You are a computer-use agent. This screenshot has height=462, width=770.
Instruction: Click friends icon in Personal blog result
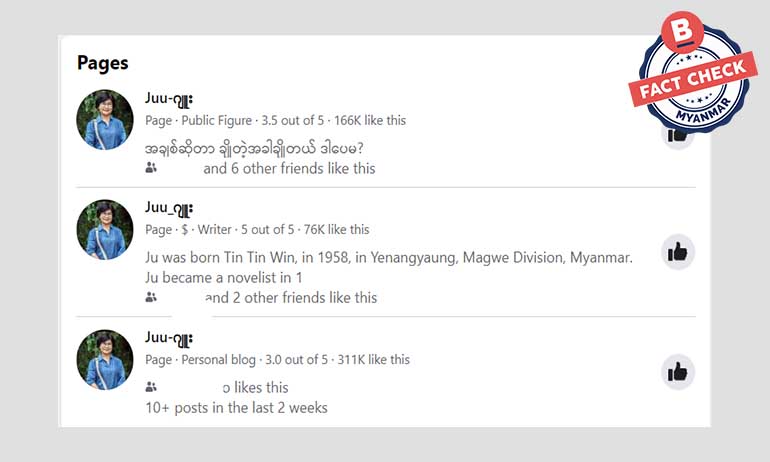[x=151, y=387]
